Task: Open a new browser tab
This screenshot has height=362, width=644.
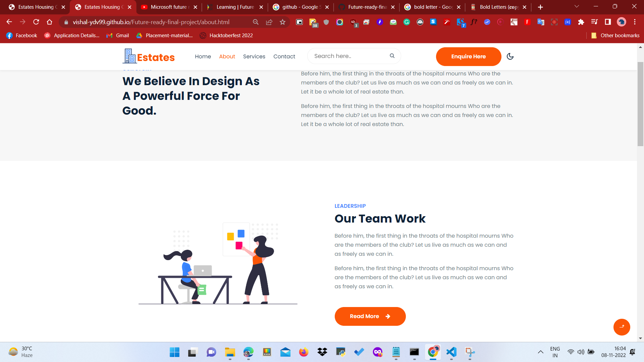Action: (x=540, y=7)
